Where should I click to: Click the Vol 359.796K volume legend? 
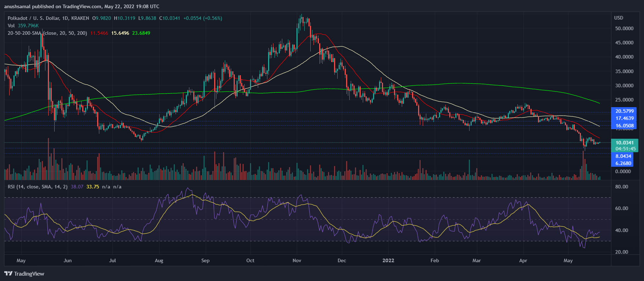[23, 26]
